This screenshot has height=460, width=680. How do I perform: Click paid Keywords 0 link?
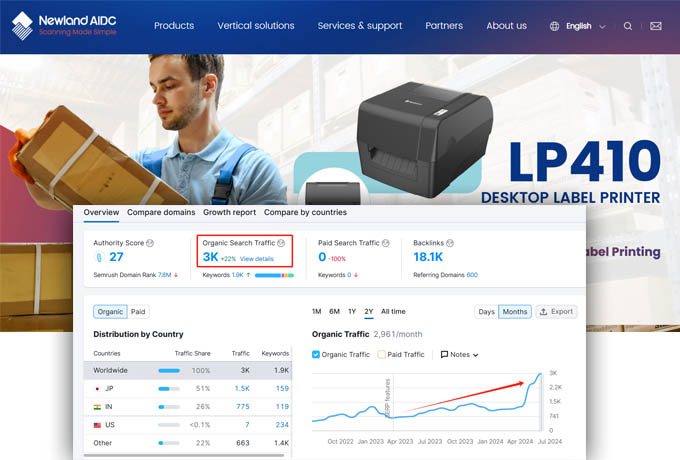tap(349, 275)
